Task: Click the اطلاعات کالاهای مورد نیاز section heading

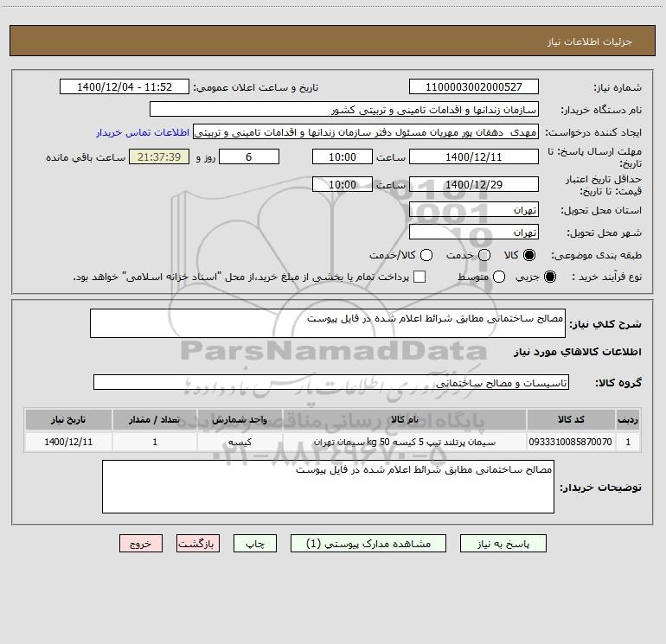Action: coord(578,352)
